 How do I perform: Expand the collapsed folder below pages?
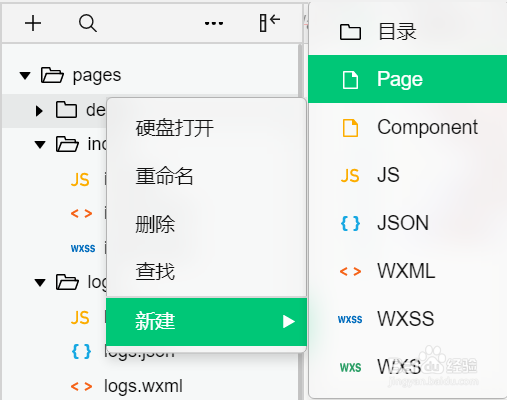(x=39, y=111)
